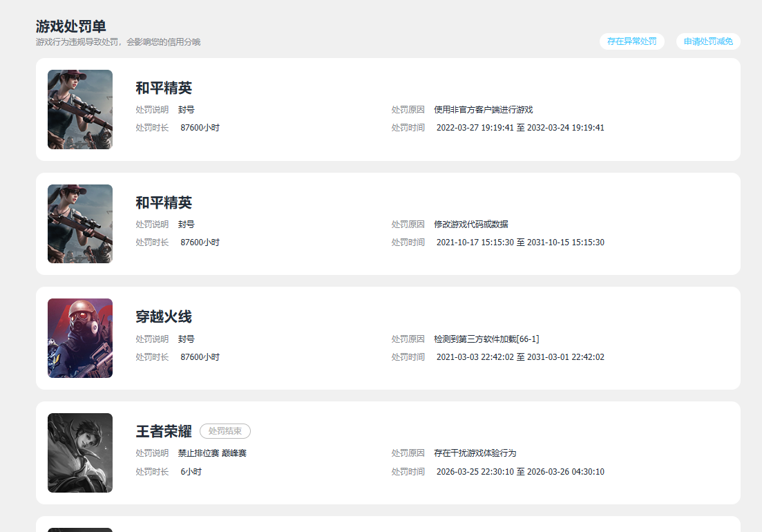Click the period starting 2022-03-27 19:19:41
This screenshot has width=762, height=532.
[520, 128]
